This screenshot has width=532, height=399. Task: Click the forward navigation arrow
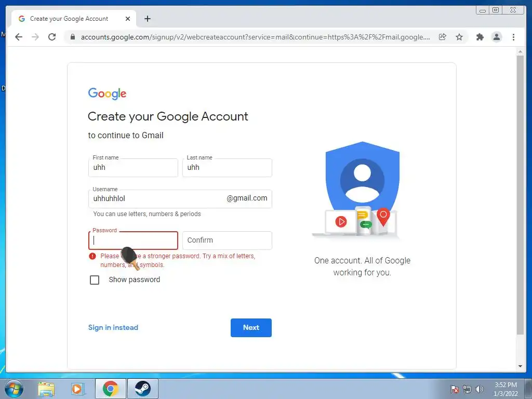[x=35, y=37]
